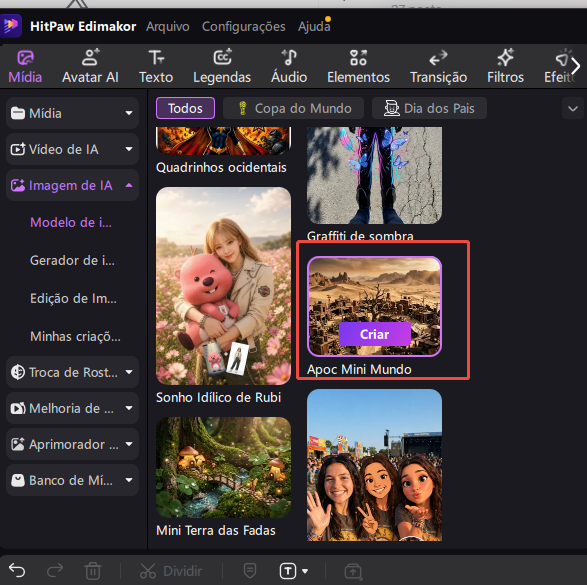The image size is (587, 585).
Task: Click the Troca de Rosto face icon
Action: coord(18,372)
